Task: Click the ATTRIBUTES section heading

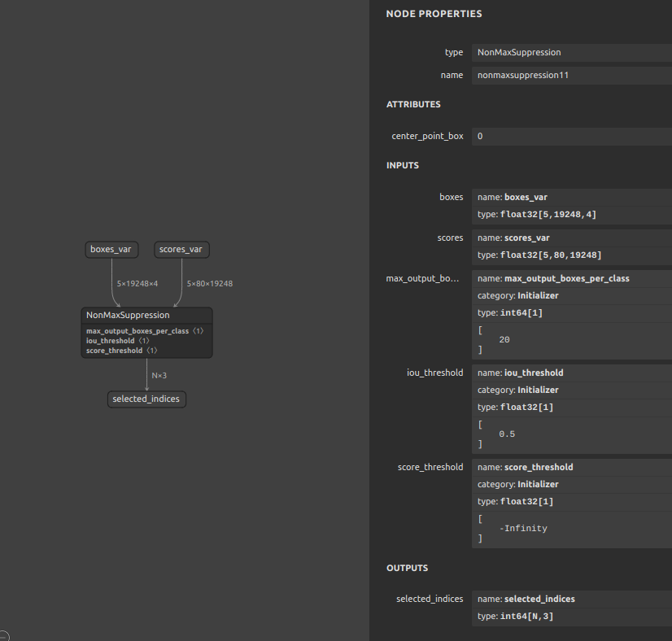Action: pyautogui.click(x=413, y=105)
